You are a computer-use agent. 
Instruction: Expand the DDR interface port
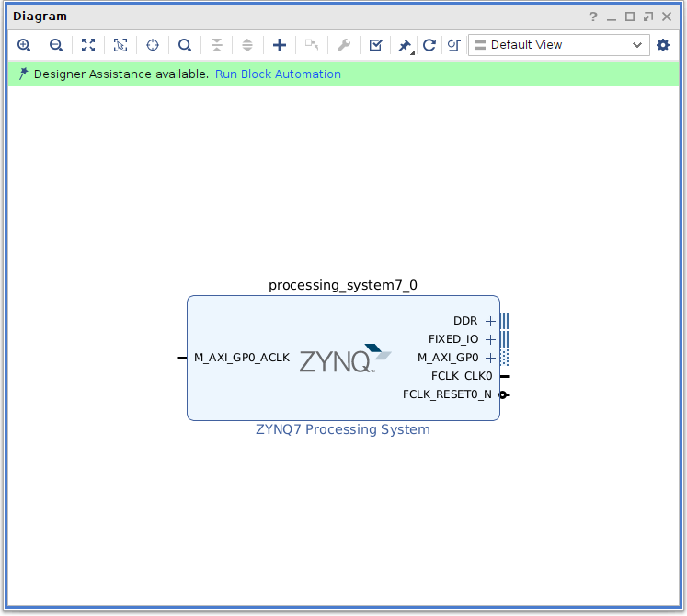click(x=490, y=321)
